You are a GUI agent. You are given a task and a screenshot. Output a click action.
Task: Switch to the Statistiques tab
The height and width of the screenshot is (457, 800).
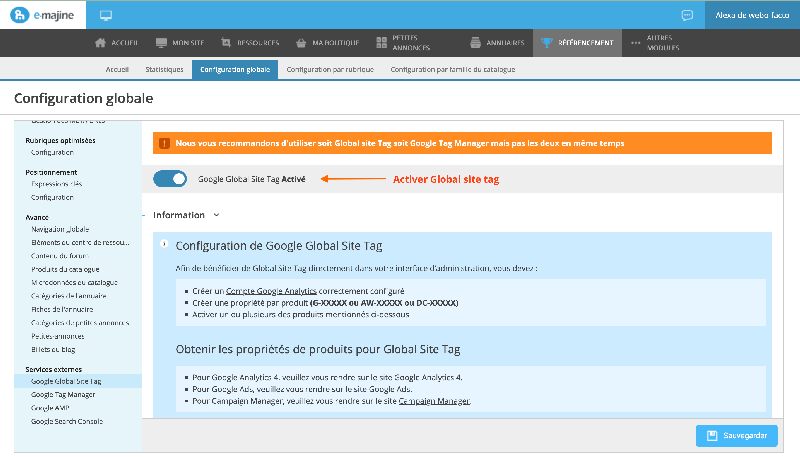tap(164, 69)
